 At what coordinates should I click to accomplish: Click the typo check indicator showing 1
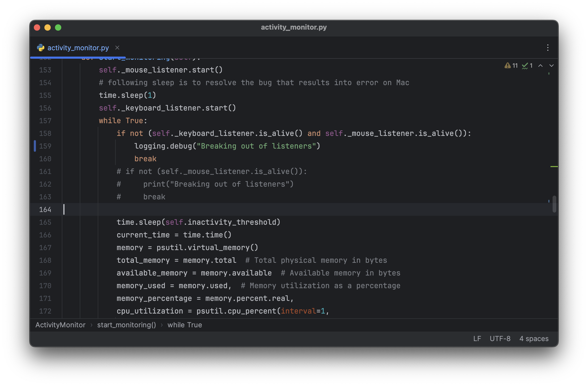pyautogui.click(x=527, y=66)
